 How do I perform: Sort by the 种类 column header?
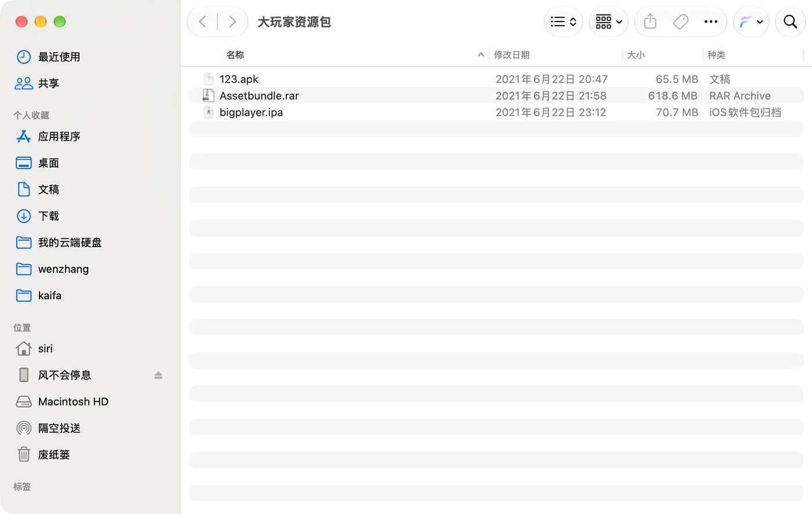[716, 55]
